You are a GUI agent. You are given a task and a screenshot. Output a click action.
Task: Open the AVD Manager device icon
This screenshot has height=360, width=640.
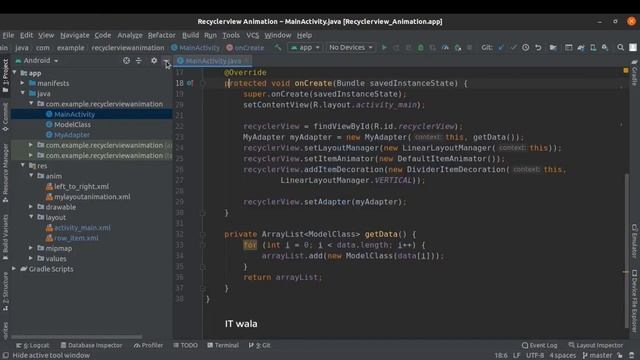[593, 48]
